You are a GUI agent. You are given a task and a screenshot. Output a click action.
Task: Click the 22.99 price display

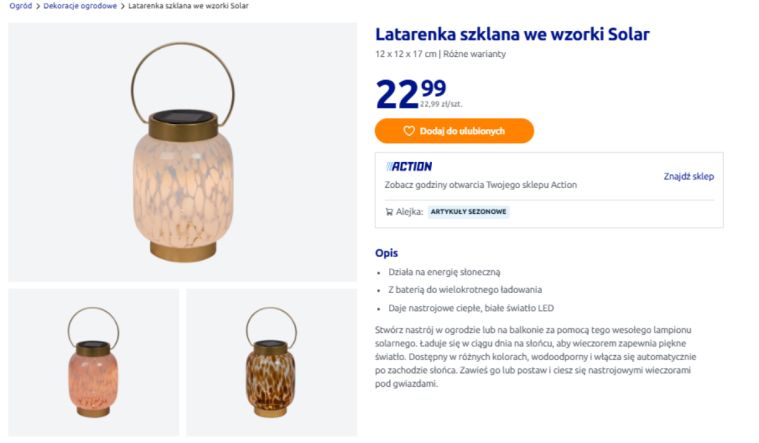[x=411, y=93]
